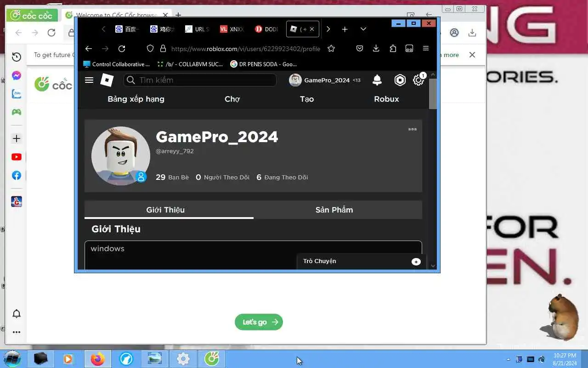
Task: Open Bảng xếp hạng navigation item
Action: click(x=136, y=99)
